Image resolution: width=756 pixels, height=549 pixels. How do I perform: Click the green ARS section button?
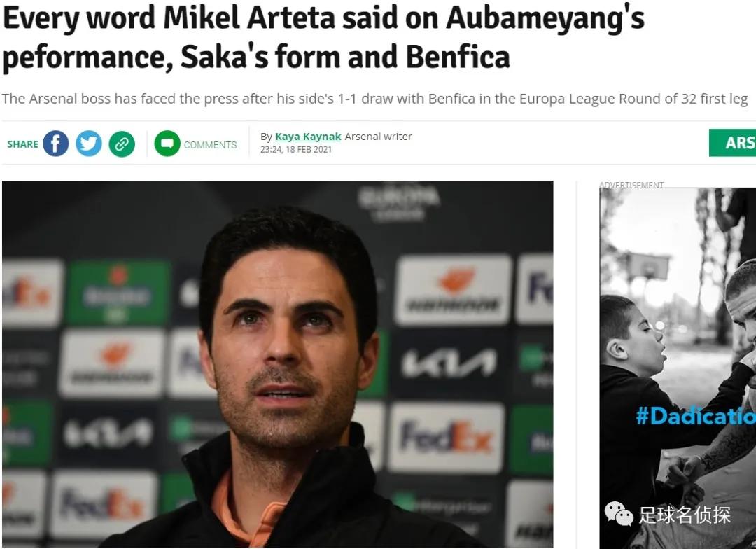coord(732,143)
